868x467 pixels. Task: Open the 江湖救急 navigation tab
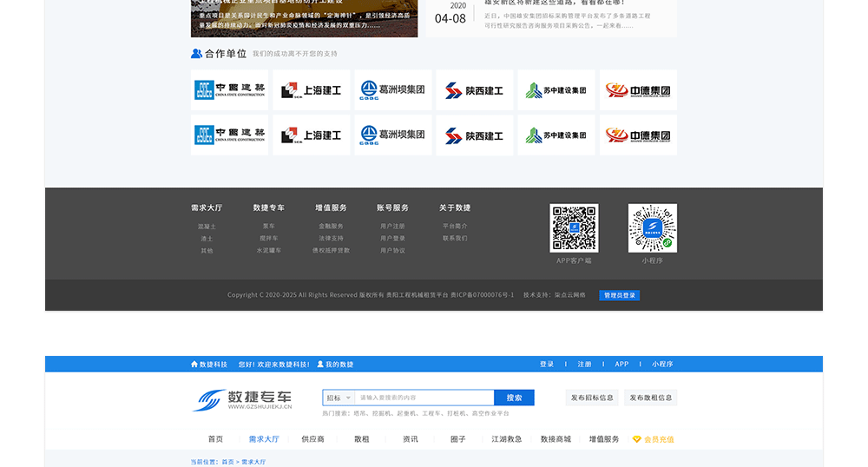pyautogui.click(x=507, y=439)
